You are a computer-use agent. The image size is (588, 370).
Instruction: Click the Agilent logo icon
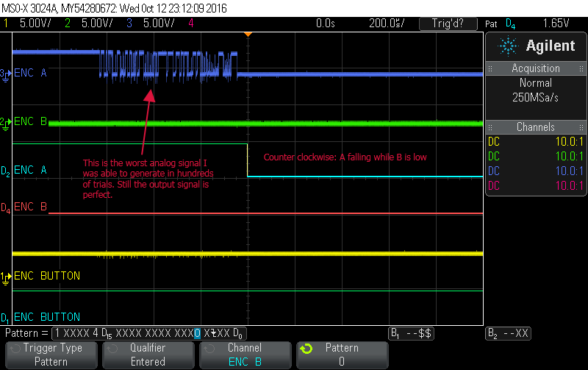click(507, 46)
